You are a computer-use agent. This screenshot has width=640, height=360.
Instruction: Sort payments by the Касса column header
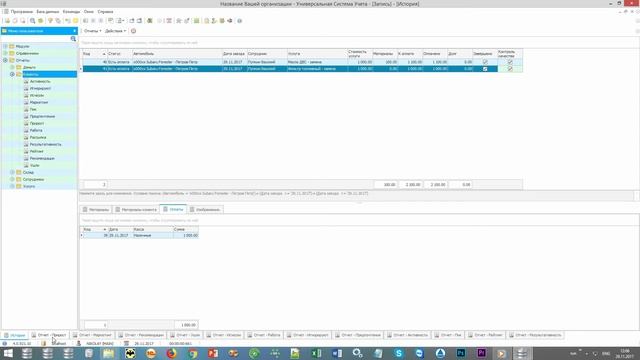coord(153,229)
